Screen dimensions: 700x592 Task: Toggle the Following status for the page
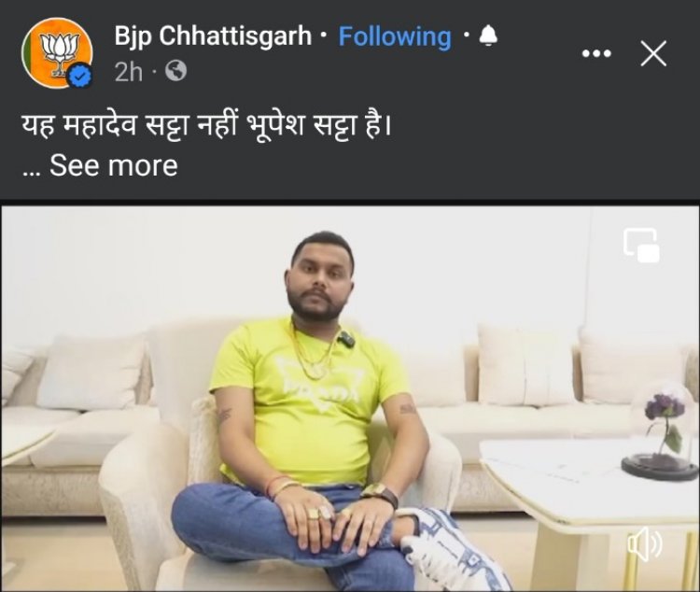[395, 36]
